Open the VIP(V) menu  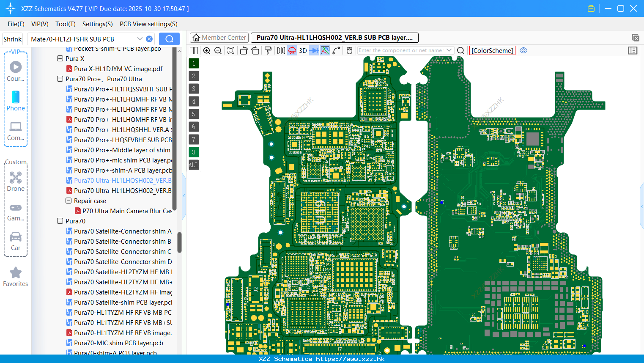click(40, 24)
